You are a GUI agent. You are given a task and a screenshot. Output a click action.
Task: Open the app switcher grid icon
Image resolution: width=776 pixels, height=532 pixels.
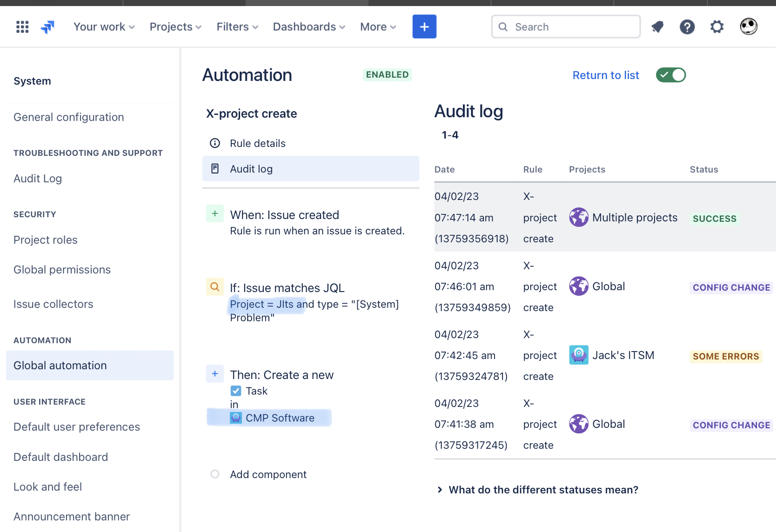tap(22, 27)
